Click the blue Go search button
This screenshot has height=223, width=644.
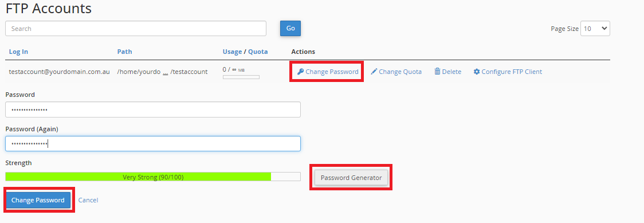coord(290,28)
